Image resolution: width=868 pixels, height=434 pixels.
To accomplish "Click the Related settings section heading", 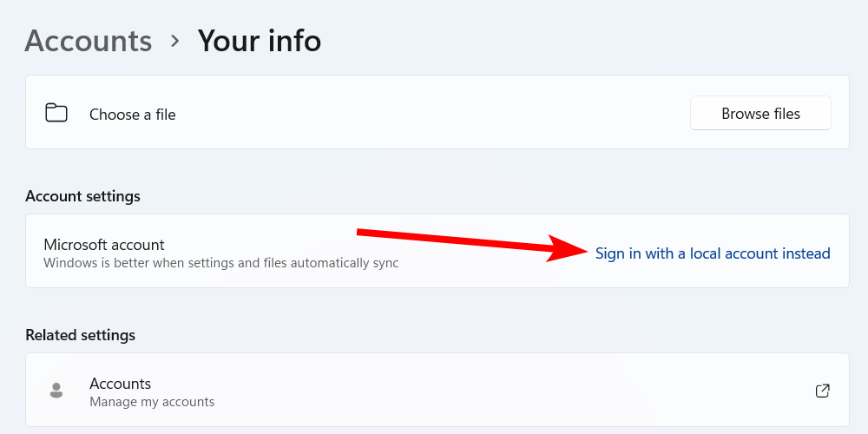I will coord(80,335).
